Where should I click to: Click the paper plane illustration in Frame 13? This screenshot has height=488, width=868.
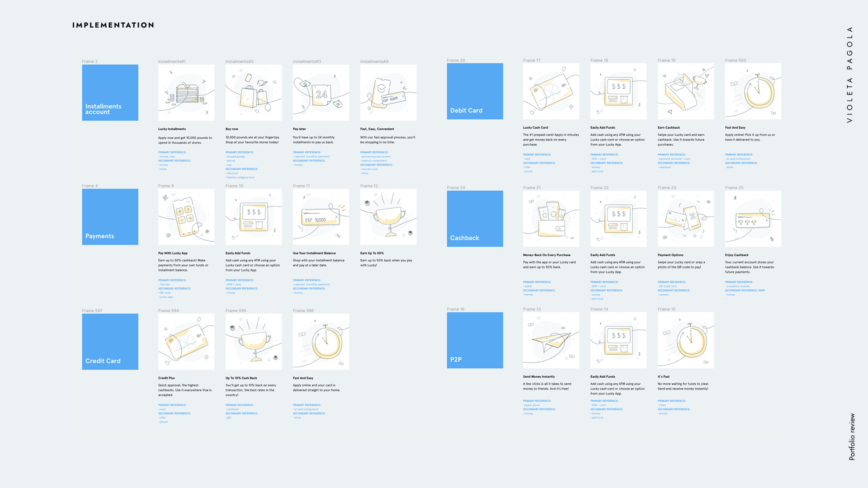click(551, 340)
